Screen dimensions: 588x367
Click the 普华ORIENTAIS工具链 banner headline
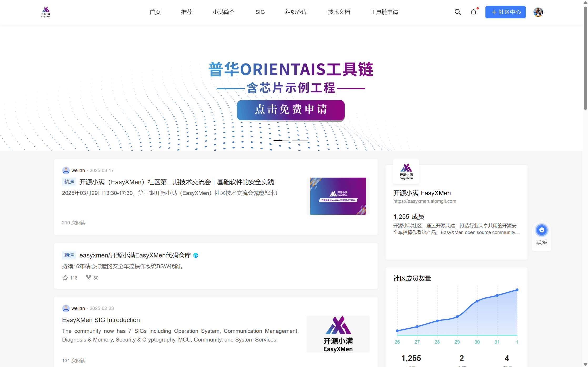click(x=291, y=69)
